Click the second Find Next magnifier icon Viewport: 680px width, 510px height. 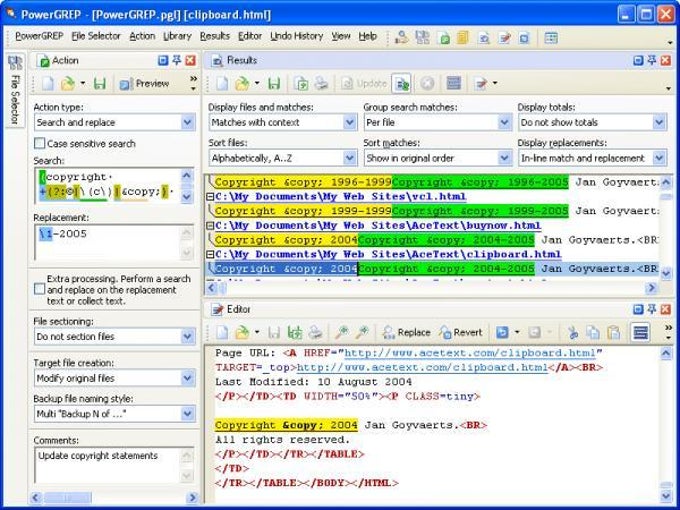pos(361,333)
